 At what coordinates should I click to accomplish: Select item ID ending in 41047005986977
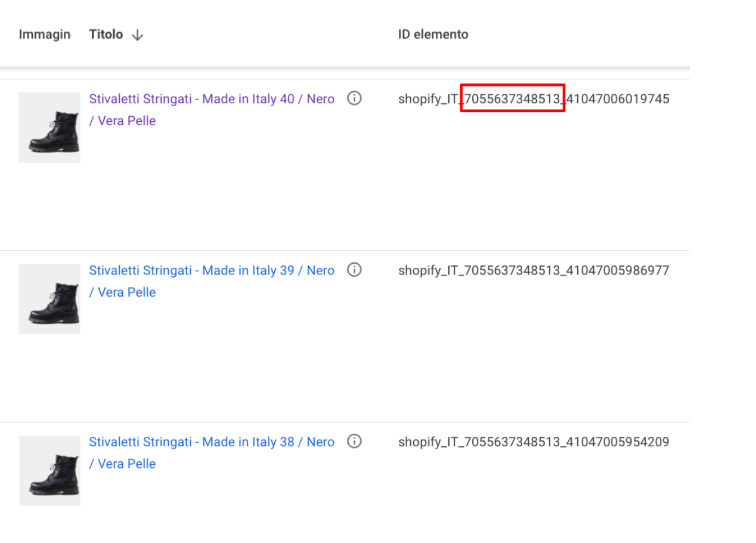click(534, 271)
